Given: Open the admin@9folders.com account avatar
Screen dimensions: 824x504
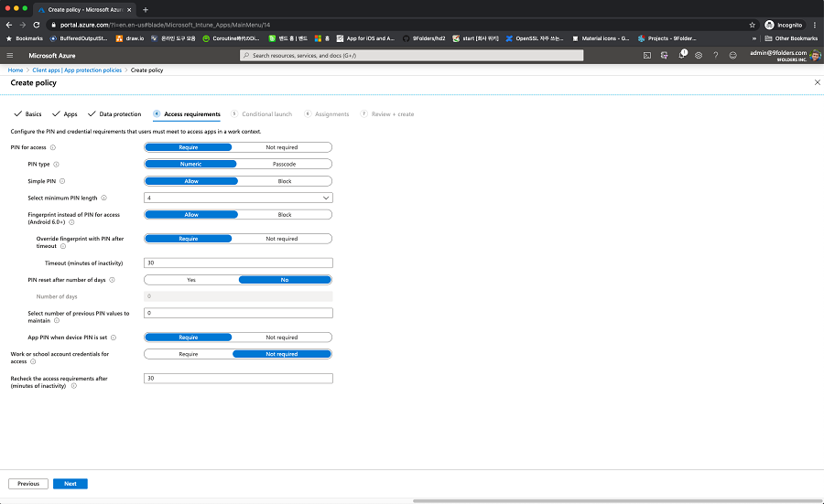Looking at the screenshot, I should tap(816, 55).
